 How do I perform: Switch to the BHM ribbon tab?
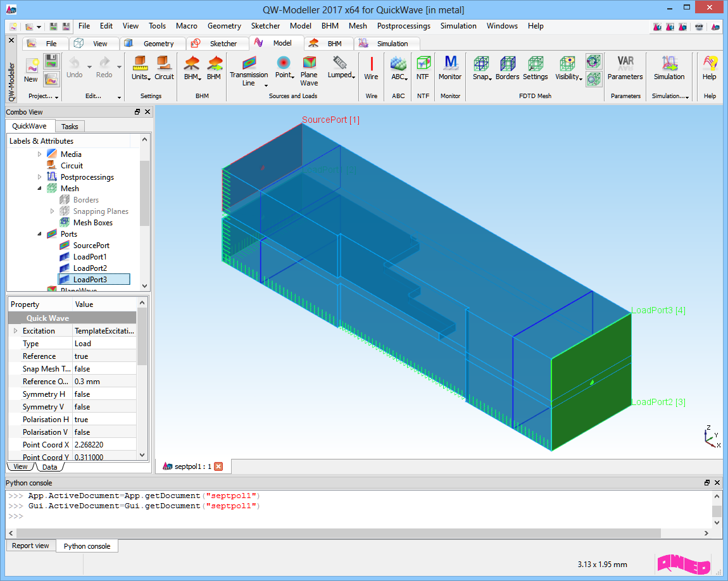tap(328, 44)
